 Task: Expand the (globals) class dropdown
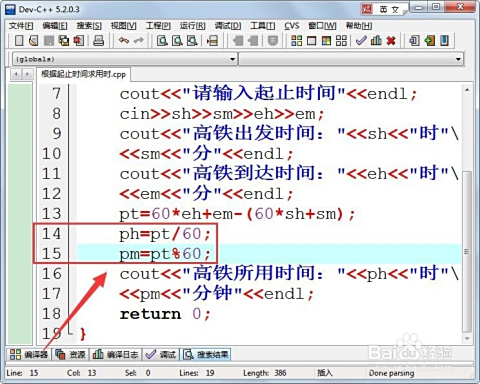[x=125, y=59]
